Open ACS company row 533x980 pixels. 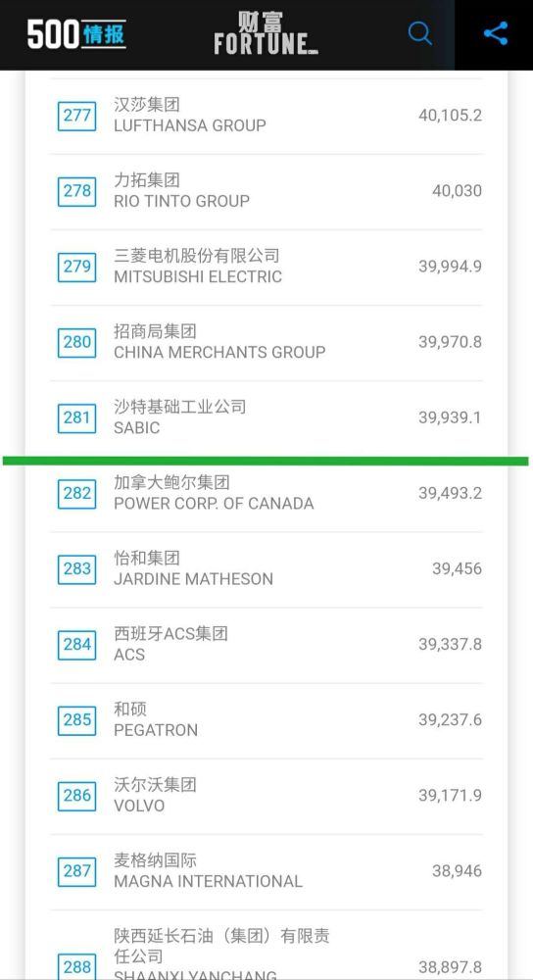coord(266,646)
